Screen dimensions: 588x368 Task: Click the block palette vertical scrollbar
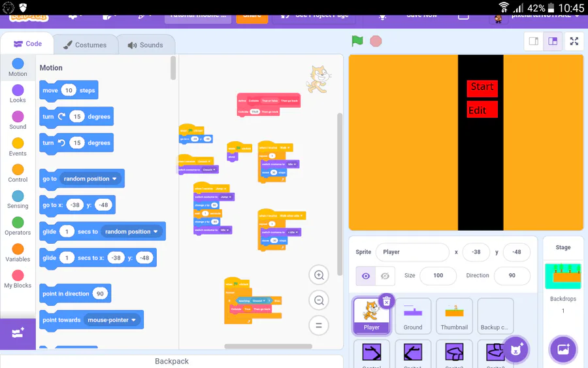[173, 68]
